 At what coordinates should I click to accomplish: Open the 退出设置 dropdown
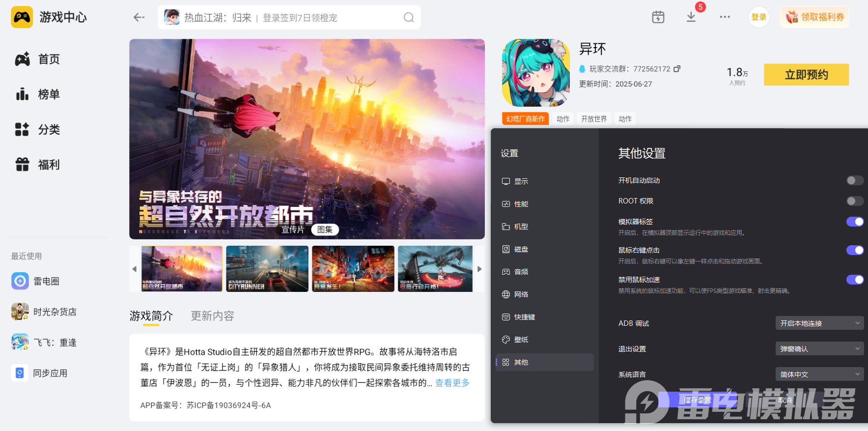pyautogui.click(x=819, y=349)
